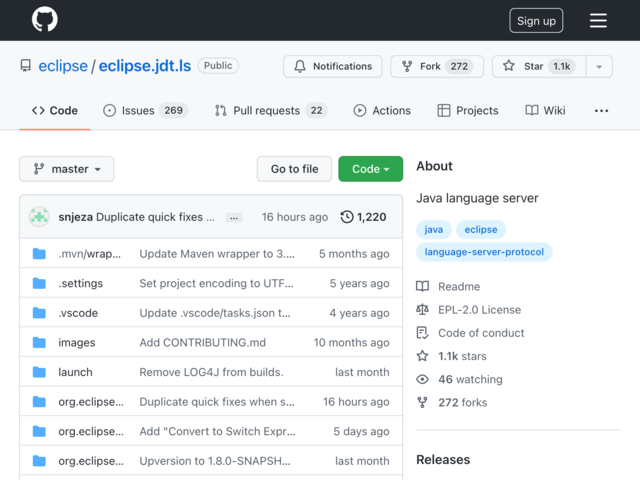
Task: Show more repository tabs with ellipsis
Action: pyautogui.click(x=601, y=111)
